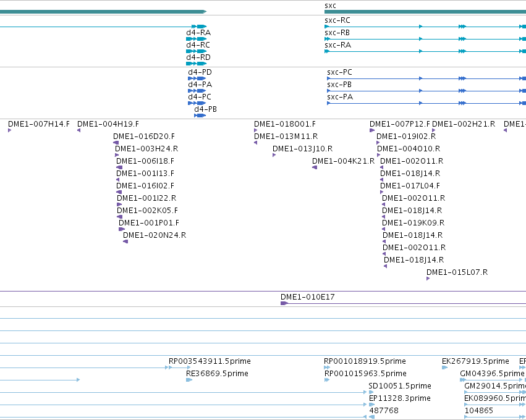Open the RP003543911.5prime EST label
Viewport: 526px width, 420px height.
tap(210, 361)
